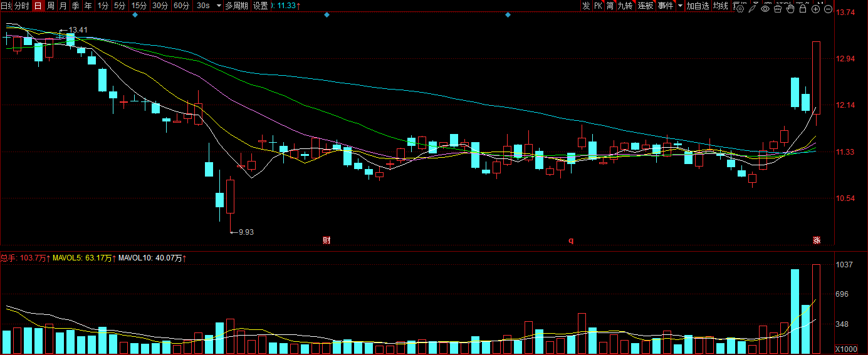Click the 12.94 price axis label

click(x=847, y=59)
